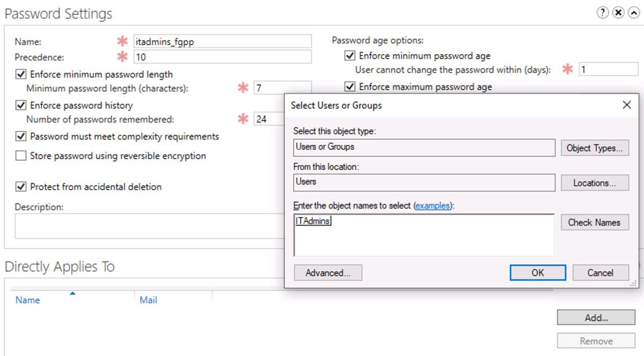Uncheck Enforce minimum password age
The image size is (644, 356).
350,56
